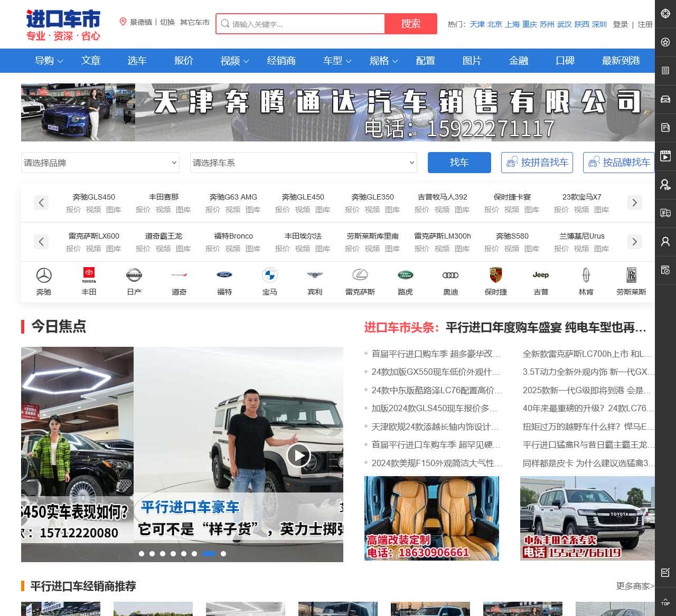Select the highlighted blue carousel indicator

(209, 554)
